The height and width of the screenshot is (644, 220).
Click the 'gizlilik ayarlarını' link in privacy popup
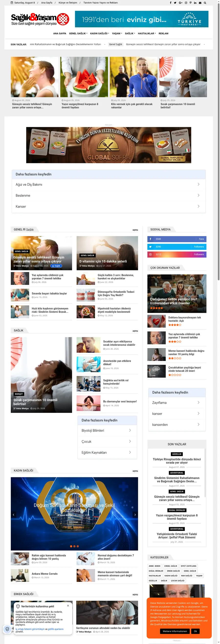pyautogui.click(x=55, y=629)
